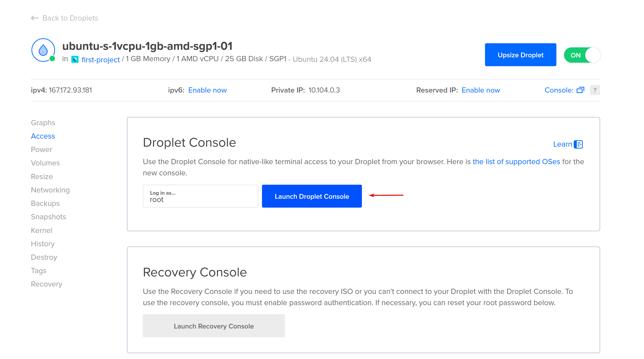Click Launch Droplet Console button
This screenshot has width=644, height=359.
point(312,196)
